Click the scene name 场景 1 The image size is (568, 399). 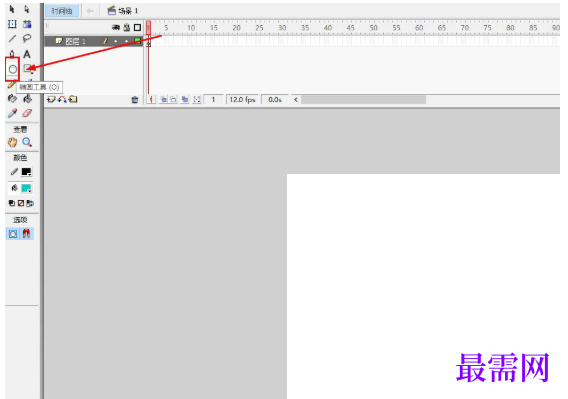[128, 11]
